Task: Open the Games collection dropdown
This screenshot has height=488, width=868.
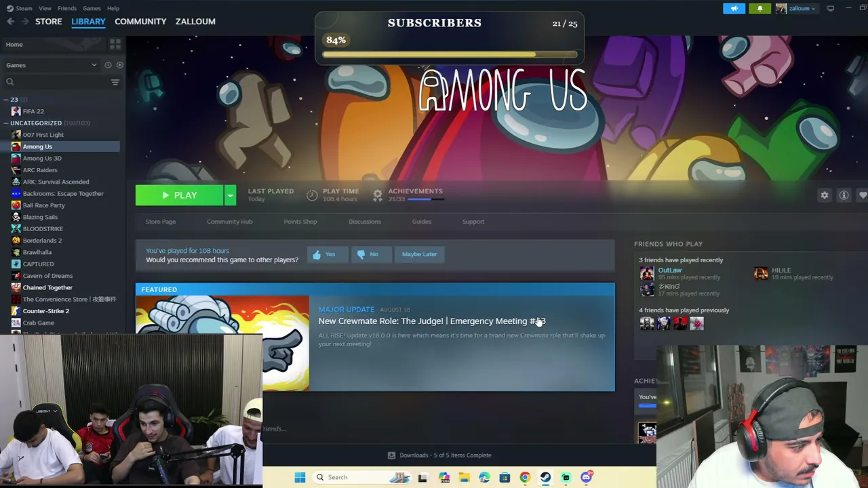Action: pos(51,65)
